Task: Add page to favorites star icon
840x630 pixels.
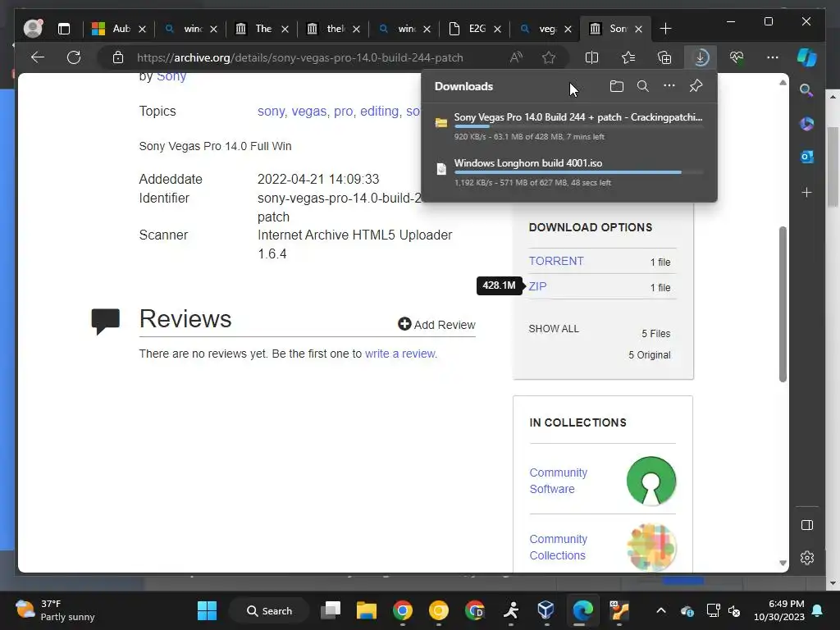Action: [x=549, y=57]
